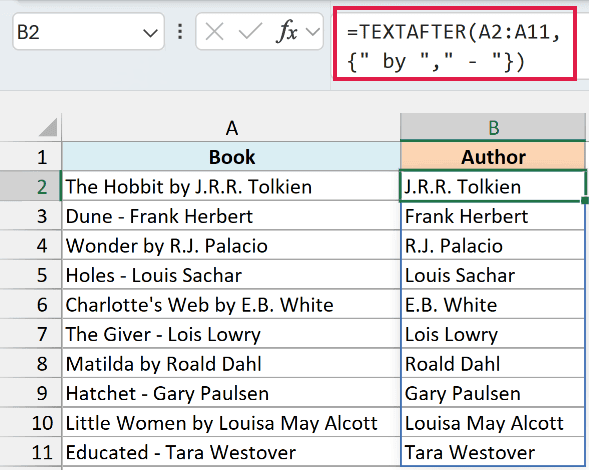Click author cell 'Gary Paulsen'
The image size is (589, 470).
pos(493,393)
